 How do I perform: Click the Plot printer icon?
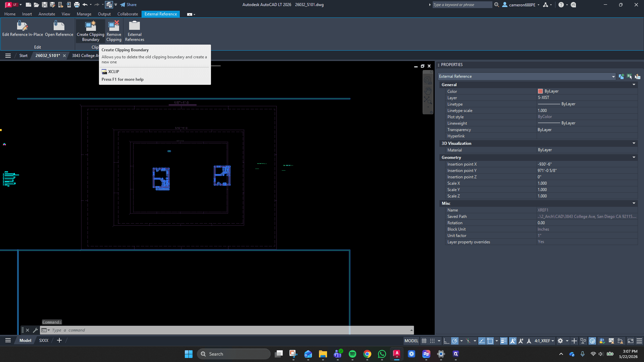click(77, 5)
